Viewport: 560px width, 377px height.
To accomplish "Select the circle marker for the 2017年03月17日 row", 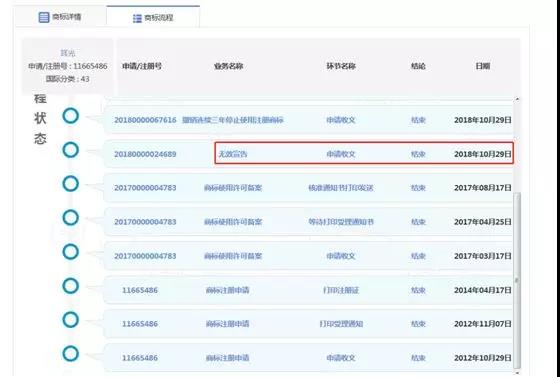I will coord(71,252).
